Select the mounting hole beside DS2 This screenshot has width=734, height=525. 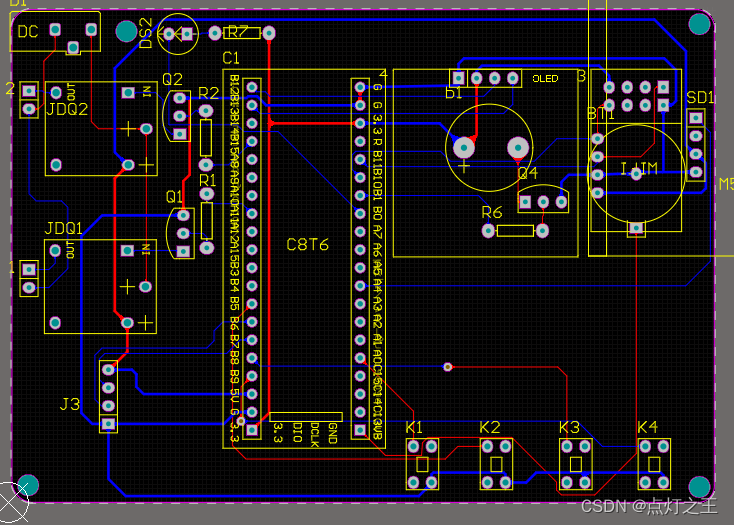[x=126, y=31]
